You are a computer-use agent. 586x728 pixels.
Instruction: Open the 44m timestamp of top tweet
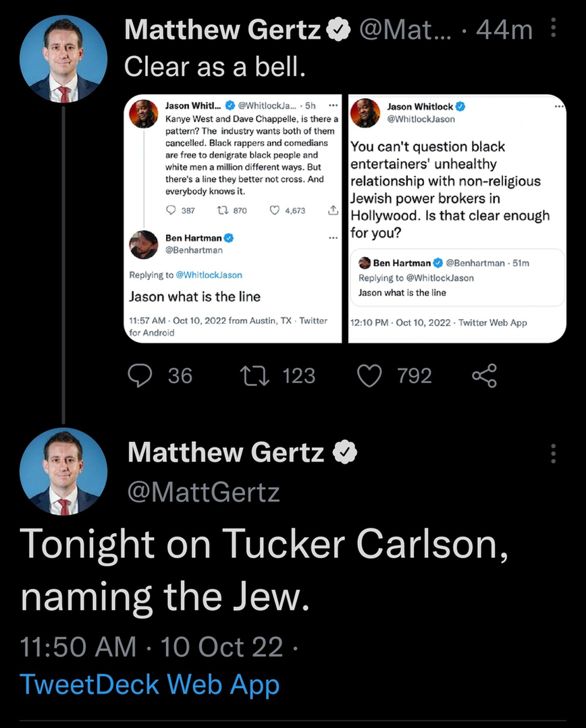click(x=504, y=30)
